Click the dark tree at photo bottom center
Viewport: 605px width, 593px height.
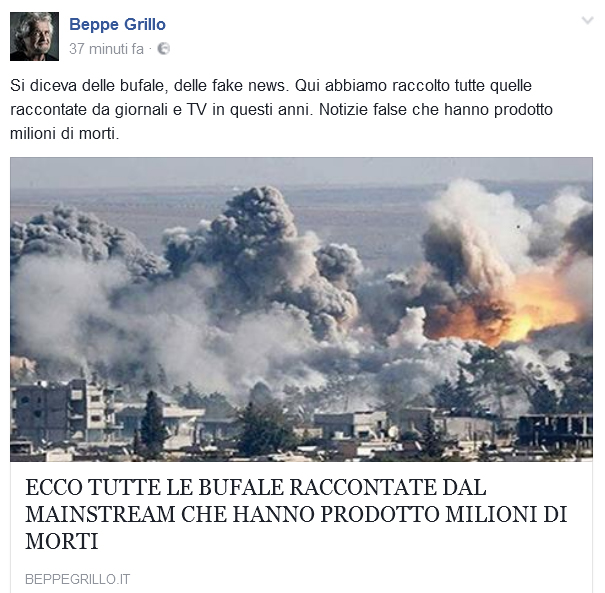point(266,428)
